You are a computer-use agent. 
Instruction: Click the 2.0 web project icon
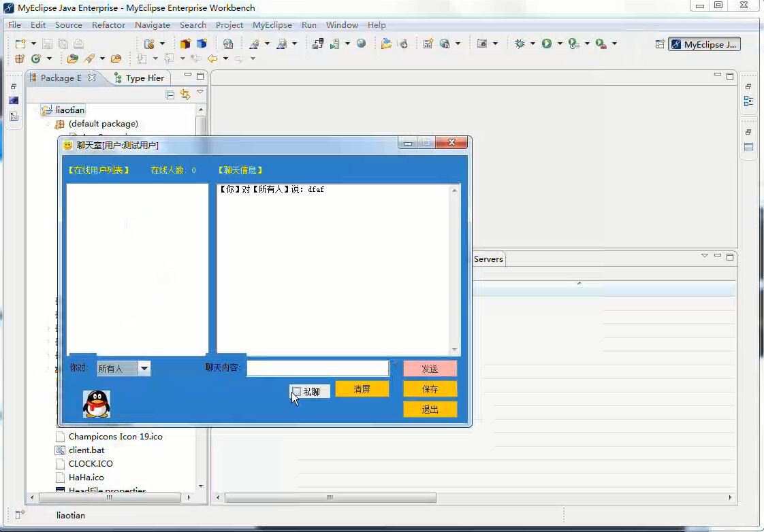[228, 44]
